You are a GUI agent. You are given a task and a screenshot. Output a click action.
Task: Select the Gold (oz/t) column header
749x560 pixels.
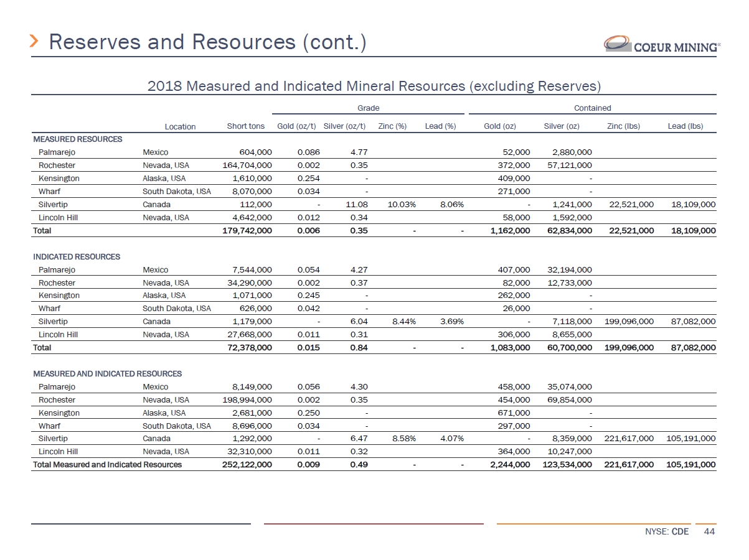coord(296,126)
